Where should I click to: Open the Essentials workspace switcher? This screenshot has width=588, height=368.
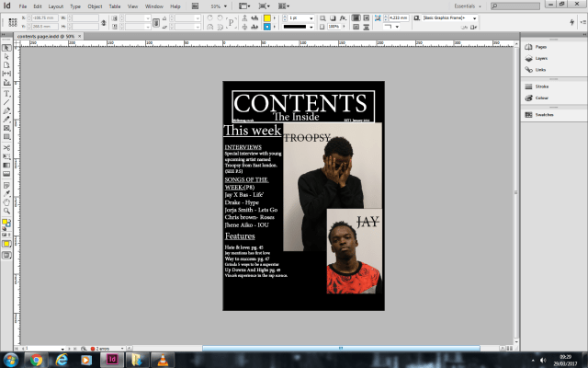coord(475,6)
